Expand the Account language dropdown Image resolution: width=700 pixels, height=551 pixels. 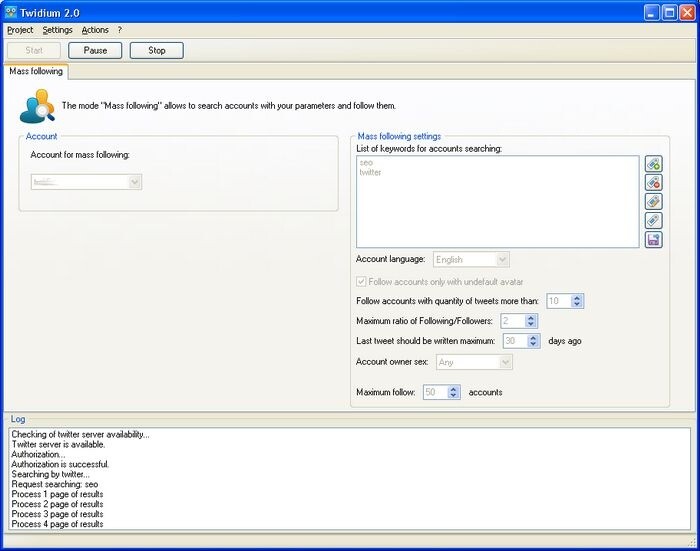click(x=503, y=259)
